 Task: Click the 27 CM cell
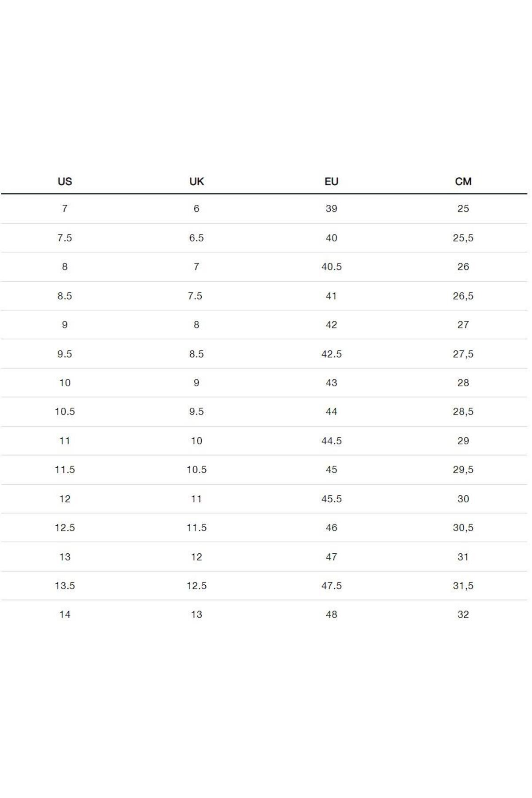coord(463,325)
